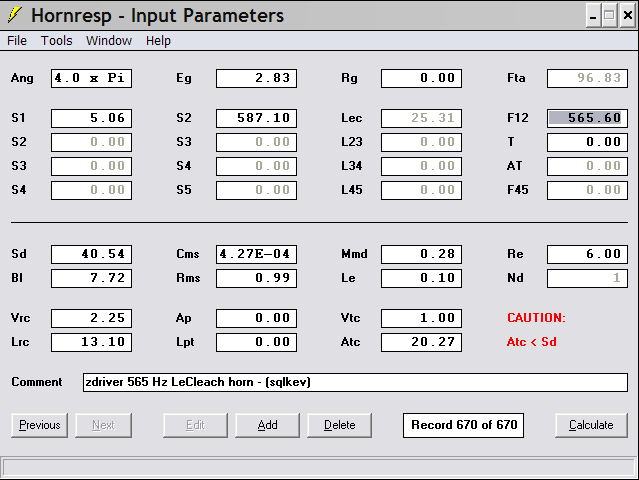Image resolution: width=639 pixels, height=480 pixels.
Task: Select the highlighted F12 field 565.60
Action: pos(587,118)
